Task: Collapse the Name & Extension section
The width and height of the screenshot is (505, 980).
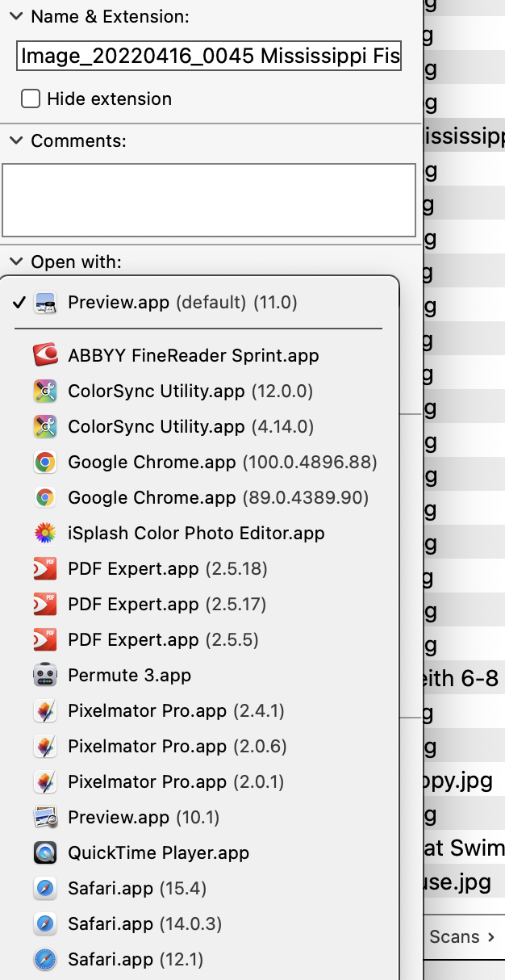Action: click(16, 16)
